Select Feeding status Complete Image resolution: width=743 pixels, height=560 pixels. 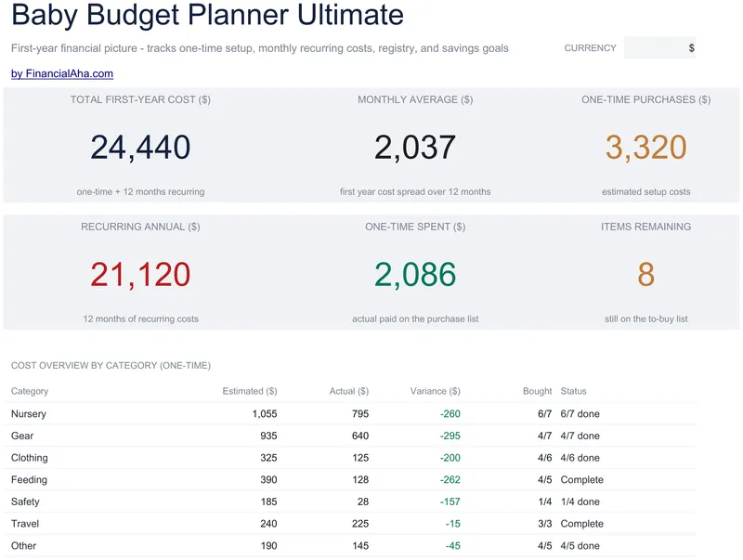click(x=582, y=479)
